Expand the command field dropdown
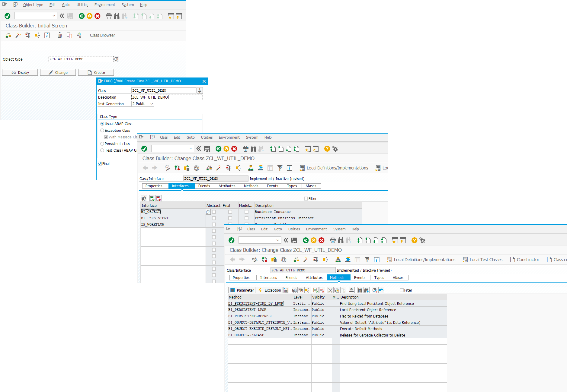Screen dimensions: 567x392 click(278, 240)
